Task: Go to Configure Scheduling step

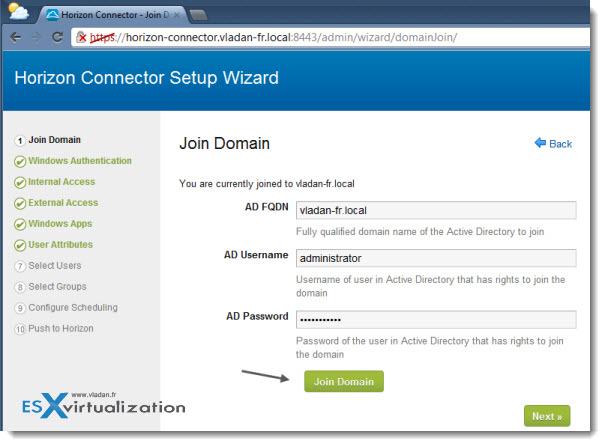Action: pos(73,307)
